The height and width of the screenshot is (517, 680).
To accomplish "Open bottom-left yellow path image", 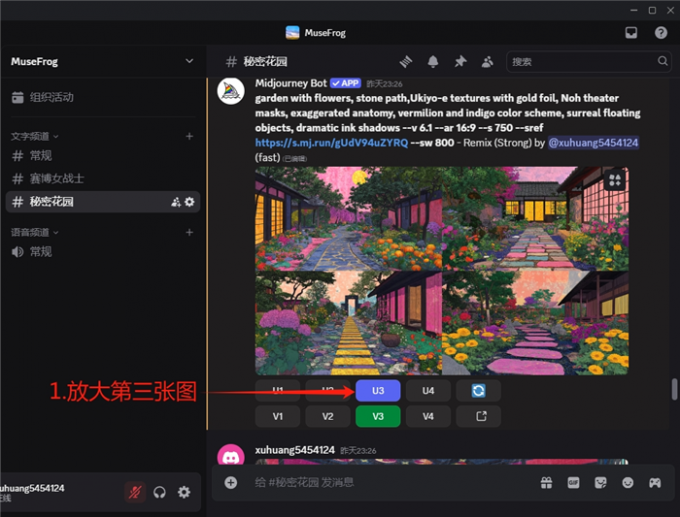I will pyautogui.click(x=348, y=323).
